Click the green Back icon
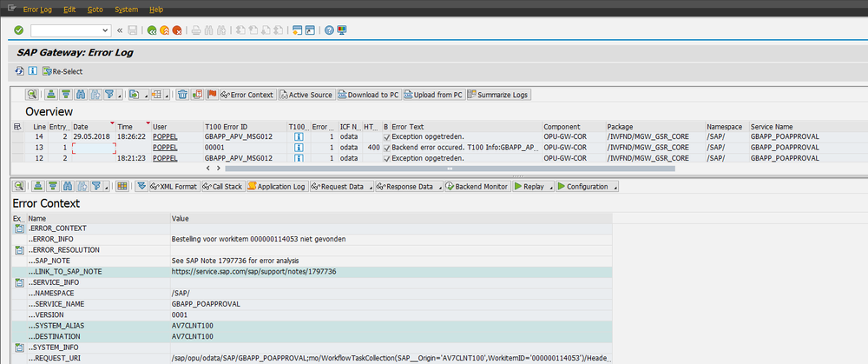Image resolution: width=868 pixels, height=364 pixels. [x=152, y=30]
